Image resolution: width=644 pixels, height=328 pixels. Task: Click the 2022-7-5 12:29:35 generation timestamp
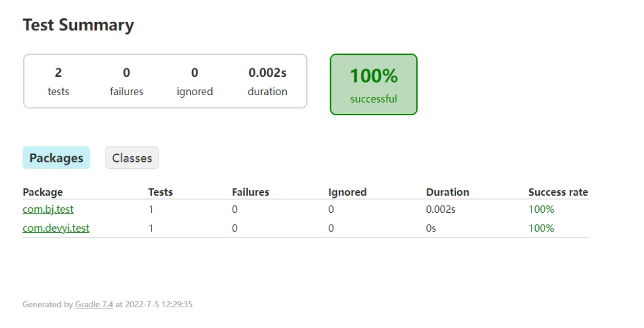pyautogui.click(x=159, y=305)
